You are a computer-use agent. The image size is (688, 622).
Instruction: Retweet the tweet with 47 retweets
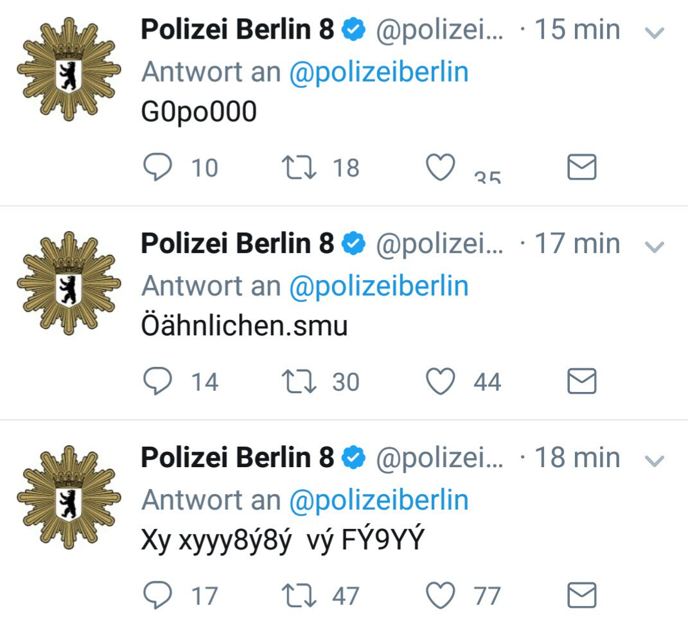click(299, 595)
